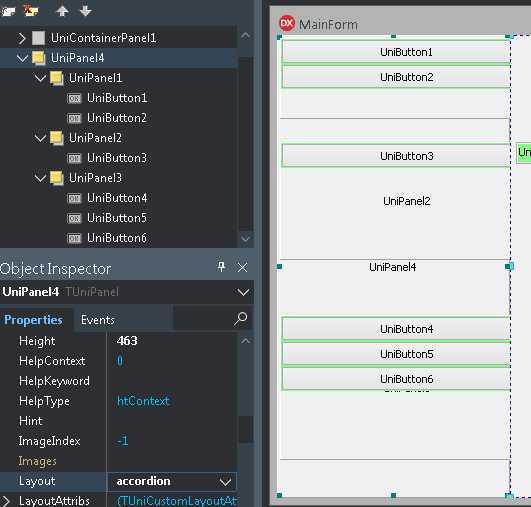This screenshot has height=507, width=531.
Task: Open the UniPanel4 component selector dropdown
Action: pos(243,292)
